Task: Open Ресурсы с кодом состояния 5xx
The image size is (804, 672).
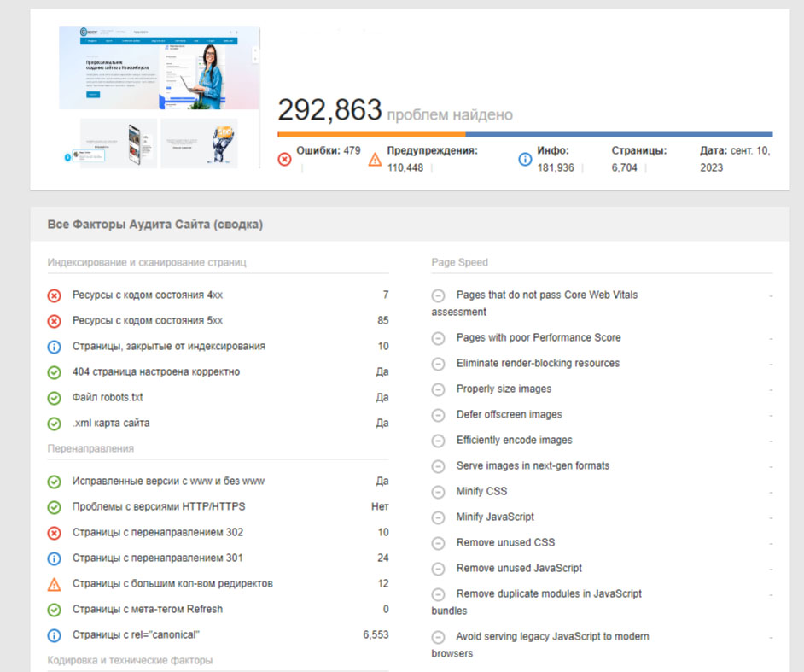Action: point(148,321)
